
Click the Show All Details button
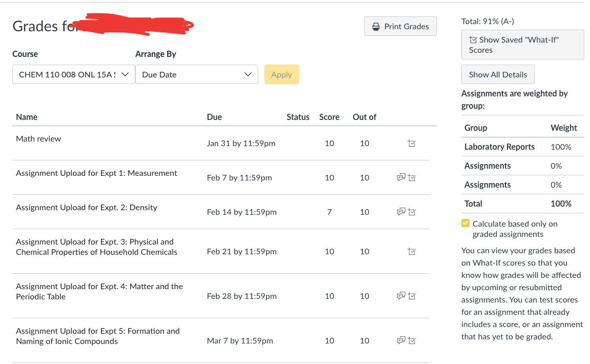tap(498, 74)
